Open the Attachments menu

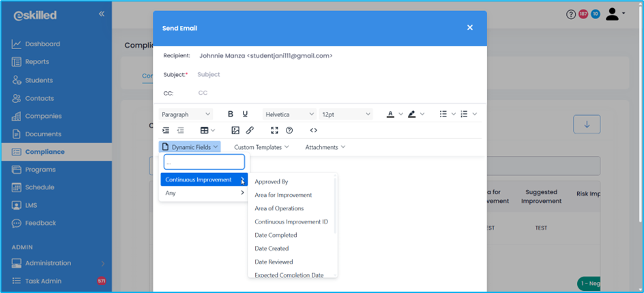(x=325, y=146)
